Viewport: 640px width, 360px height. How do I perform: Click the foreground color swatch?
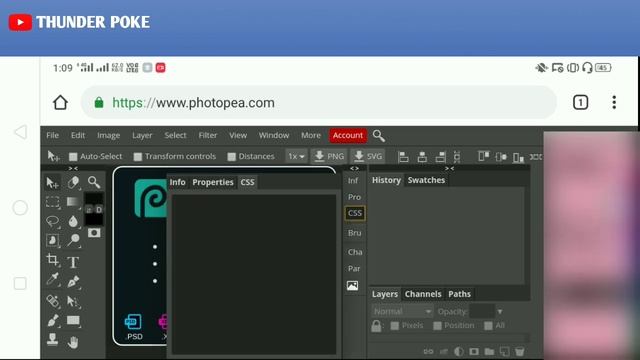tap(93, 199)
